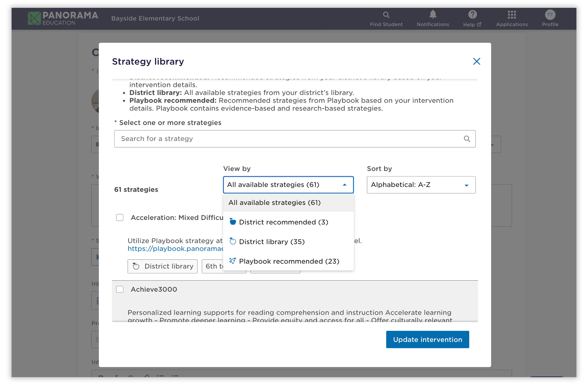This screenshot has height=385, width=588.
Task: Click the Help question mark icon
Action: [472, 15]
